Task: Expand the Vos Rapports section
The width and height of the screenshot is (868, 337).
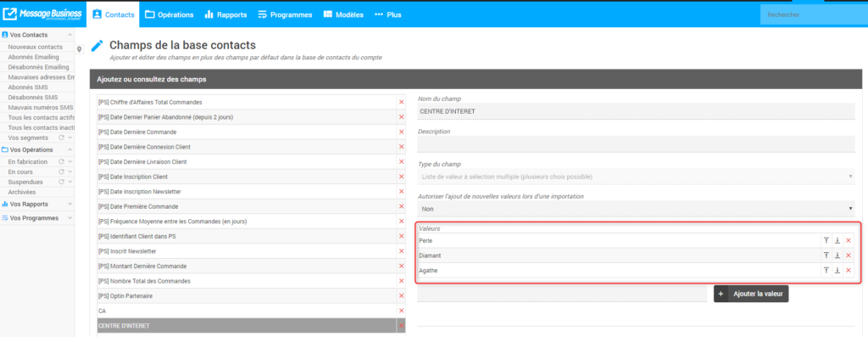Action: click(x=70, y=204)
